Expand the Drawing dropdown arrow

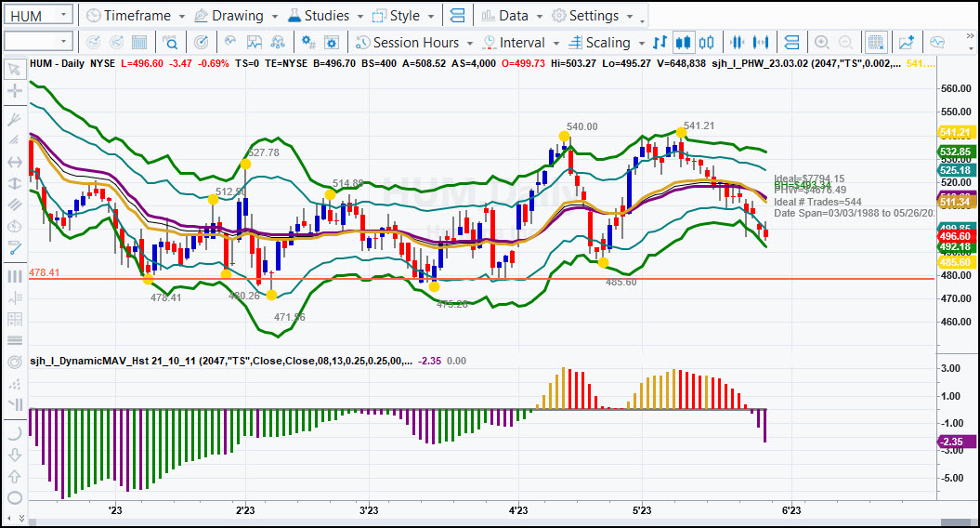click(274, 16)
